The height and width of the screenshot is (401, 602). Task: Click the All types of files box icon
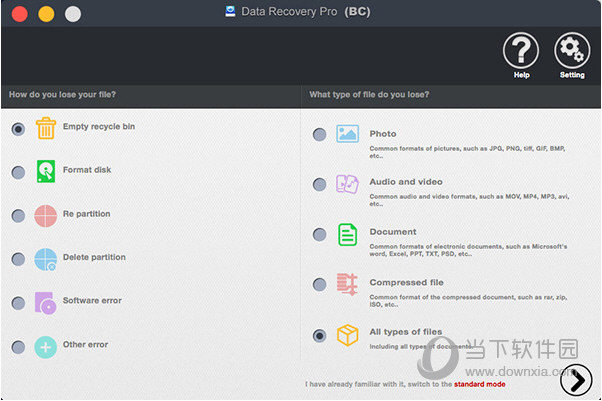tap(347, 335)
